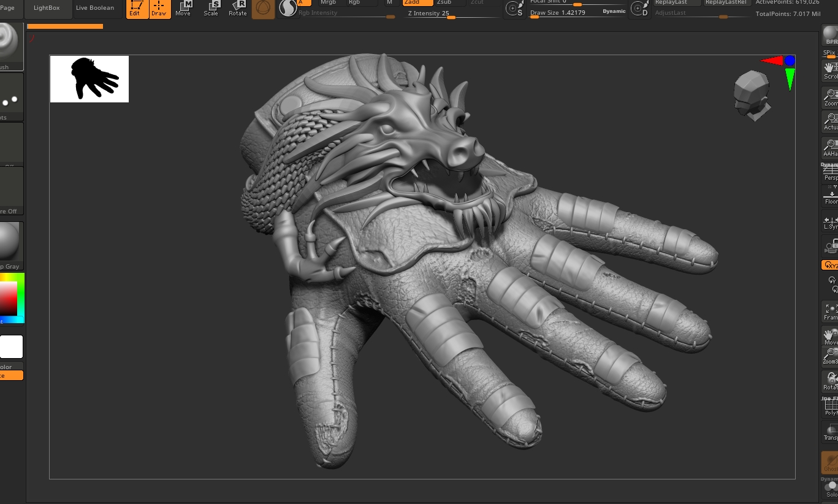This screenshot has width=838, height=504.
Task: Click the BPR render icon
Action: click(831, 36)
